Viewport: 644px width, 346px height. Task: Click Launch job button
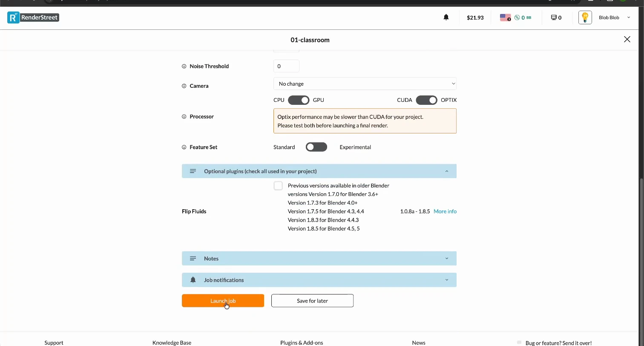click(223, 300)
